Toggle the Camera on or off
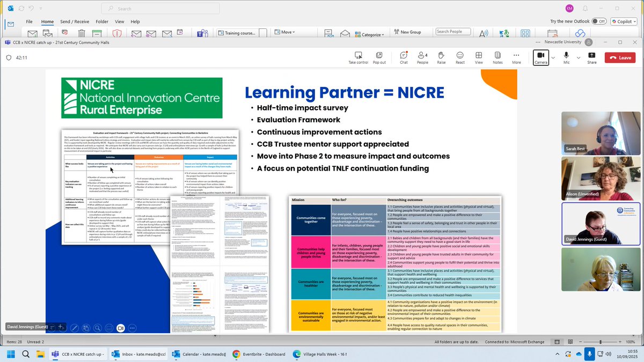Image resolution: width=644 pixels, height=362 pixels. click(541, 58)
